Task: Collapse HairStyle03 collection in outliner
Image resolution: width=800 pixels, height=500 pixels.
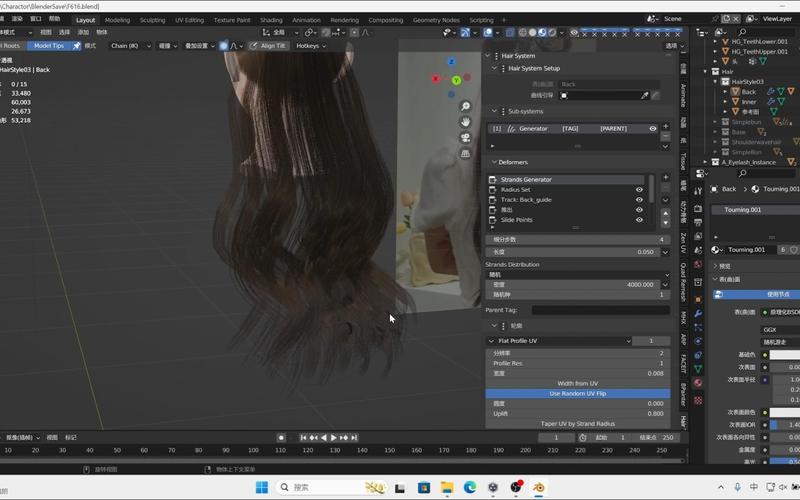Action: tap(715, 82)
